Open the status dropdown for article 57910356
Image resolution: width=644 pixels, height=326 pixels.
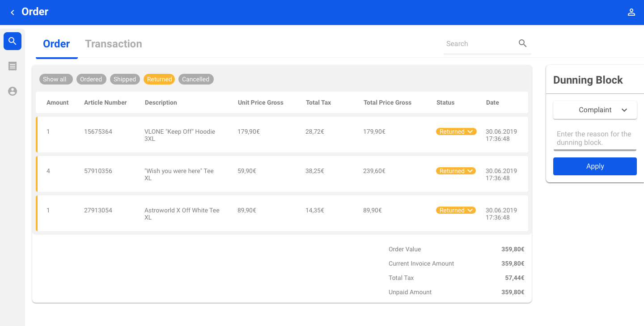point(456,171)
